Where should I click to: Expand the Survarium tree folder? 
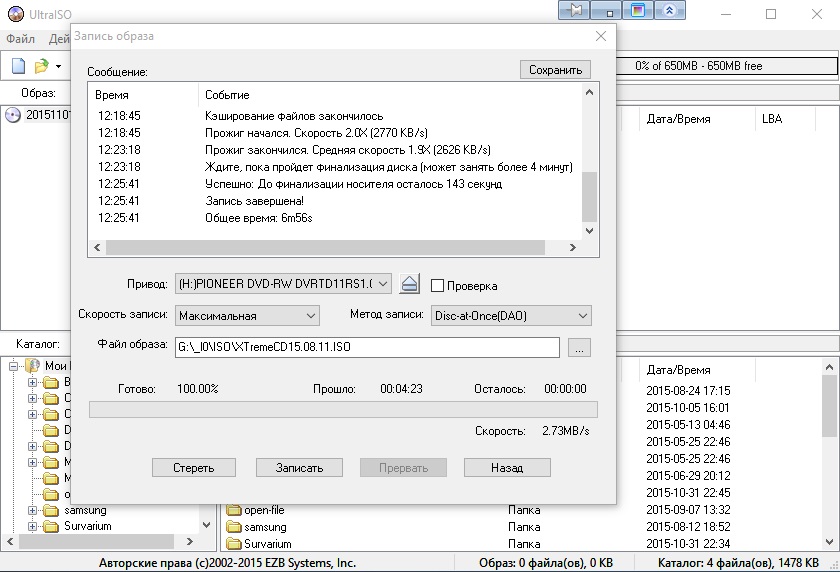point(32,526)
